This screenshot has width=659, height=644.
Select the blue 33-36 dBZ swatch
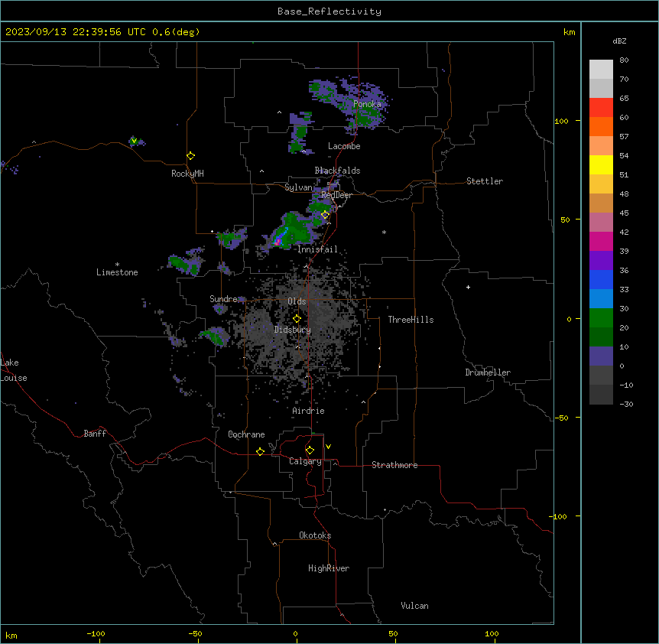point(601,279)
